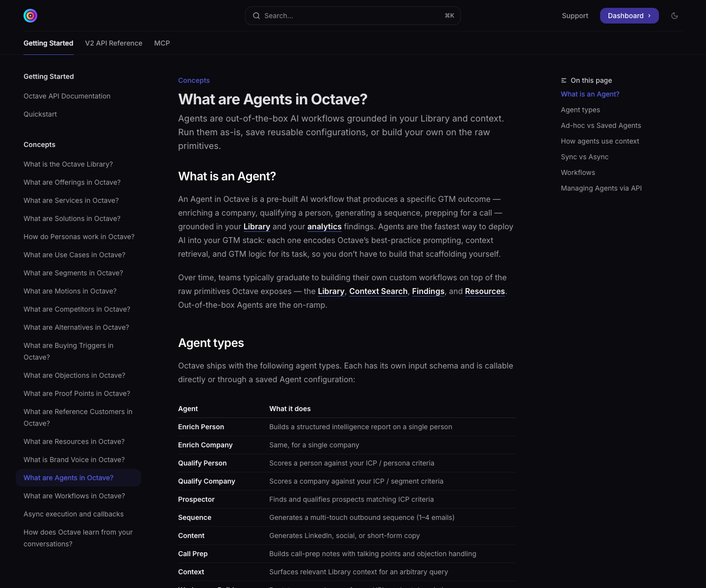Jump to Agent types in page outline

[x=580, y=110]
